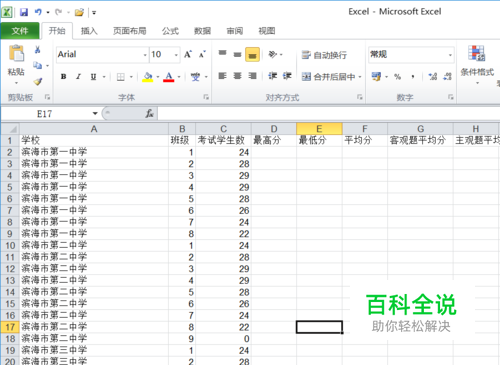Toggle left text alignment
Image resolution: width=500 pixels, height=365 pixels.
tap(223, 76)
